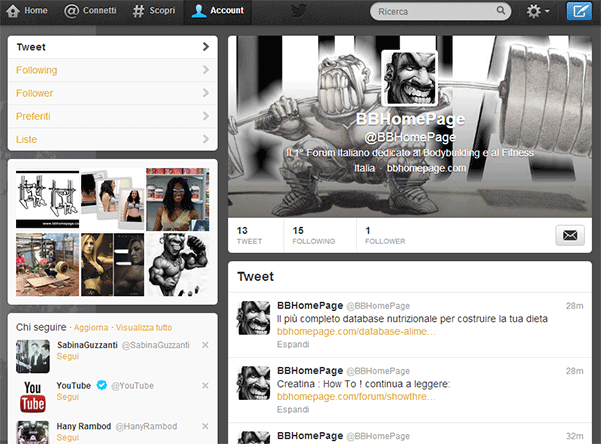Screen dimensions: 601x444
Task: Open the Hany Rambod profile name
Action: click(x=84, y=426)
